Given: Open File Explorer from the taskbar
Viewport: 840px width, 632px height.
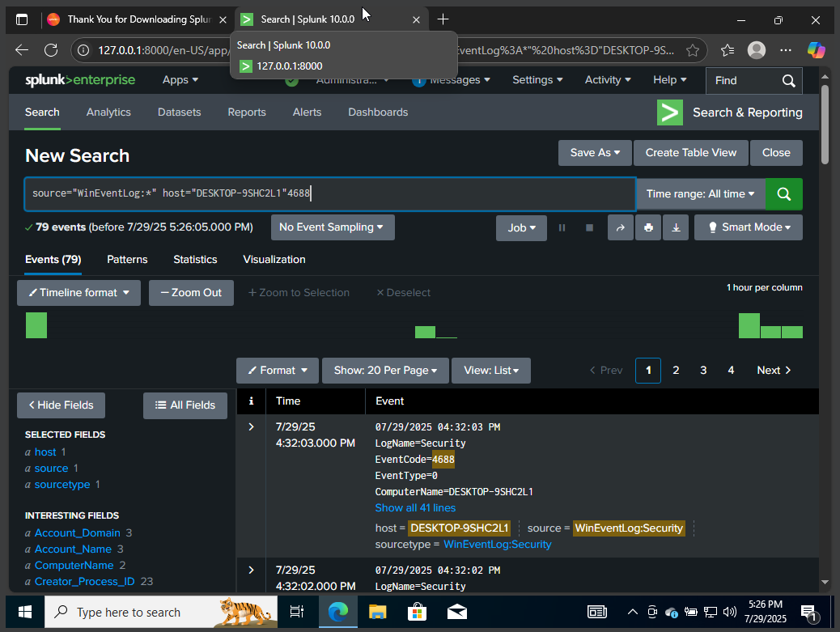Looking at the screenshot, I should tap(377, 612).
